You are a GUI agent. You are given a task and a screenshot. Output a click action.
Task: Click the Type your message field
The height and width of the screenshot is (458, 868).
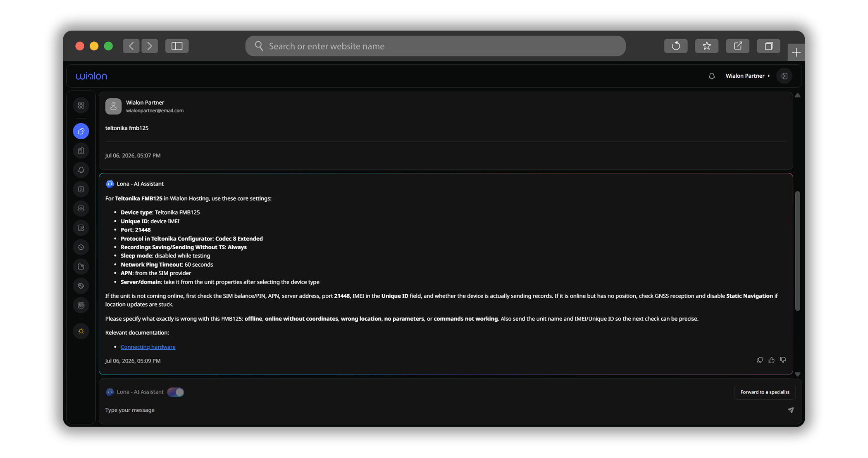click(442, 410)
